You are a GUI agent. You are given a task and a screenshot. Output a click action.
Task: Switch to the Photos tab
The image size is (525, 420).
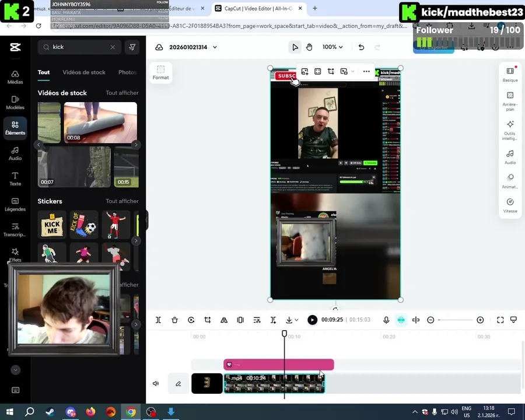[x=128, y=72]
